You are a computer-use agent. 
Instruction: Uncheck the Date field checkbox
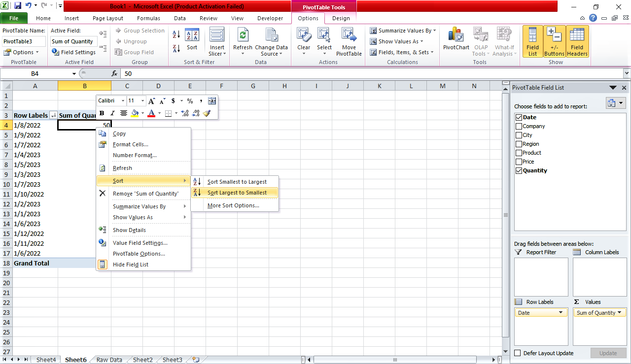tap(519, 117)
